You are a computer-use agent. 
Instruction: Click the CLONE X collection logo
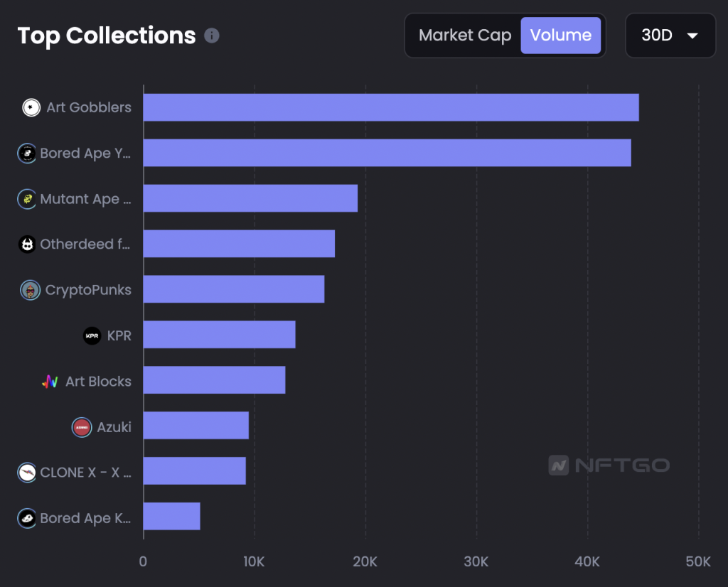pyautogui.click(x=27, y=473)
